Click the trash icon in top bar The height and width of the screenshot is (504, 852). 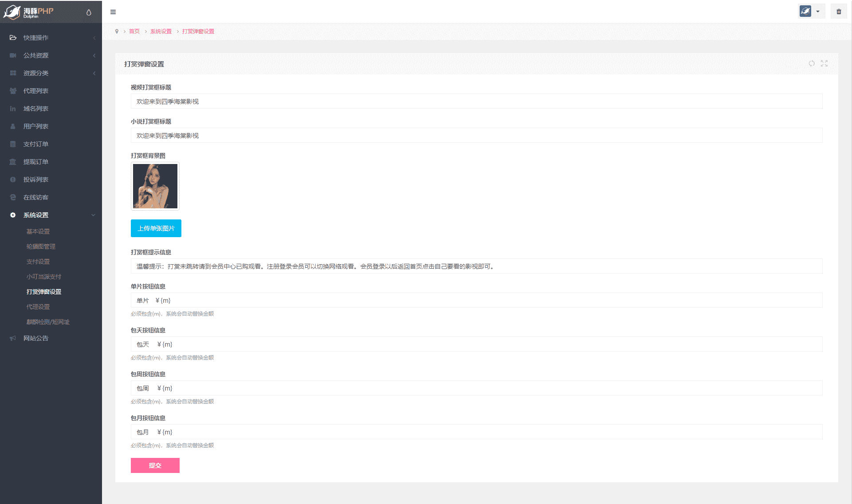(839, 12)
